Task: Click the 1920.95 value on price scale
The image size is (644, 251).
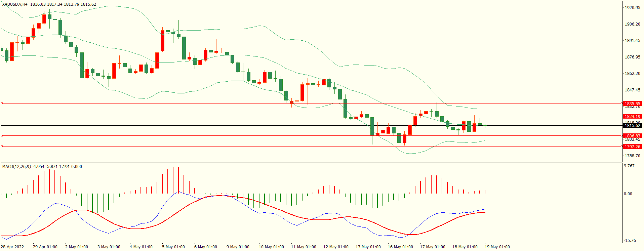Action: coord(632,7)
